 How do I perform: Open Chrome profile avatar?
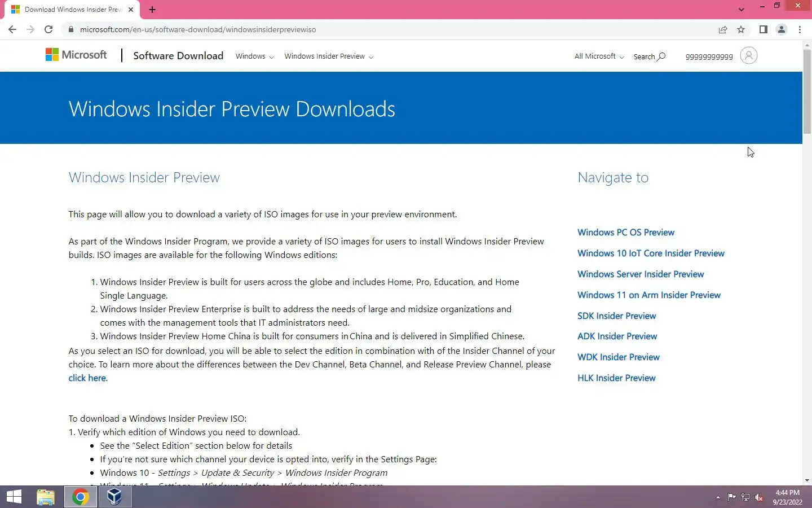[782, 29]
